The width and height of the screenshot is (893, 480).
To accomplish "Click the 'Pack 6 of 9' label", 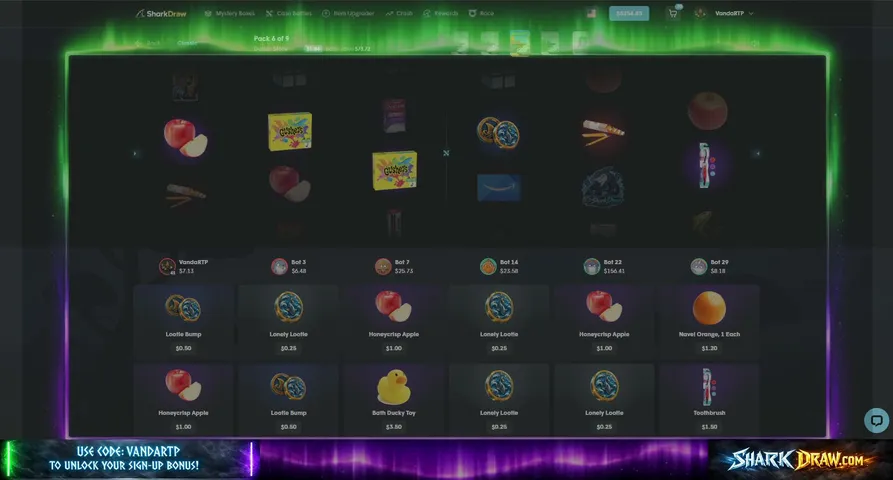I will click(271, 38).
